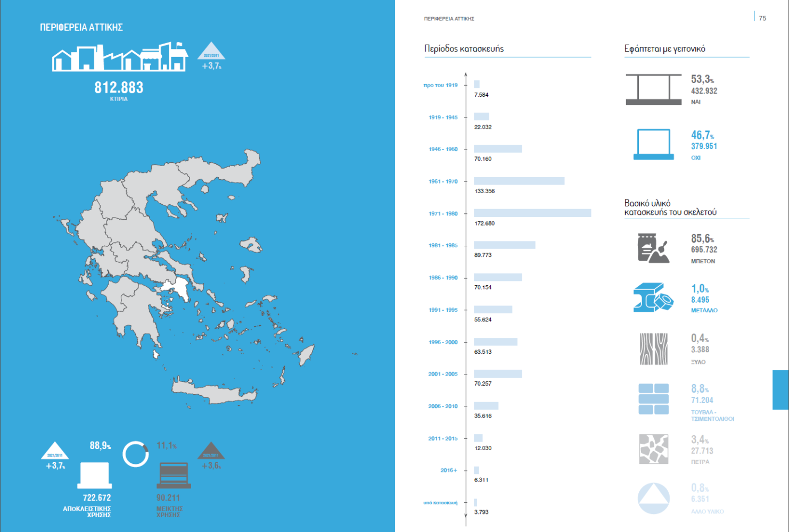Viewport: 789px width, 532px height.
Task: Click the 'Εφάπτεται με γειτονικό' heading
Action: coord(664,48)
